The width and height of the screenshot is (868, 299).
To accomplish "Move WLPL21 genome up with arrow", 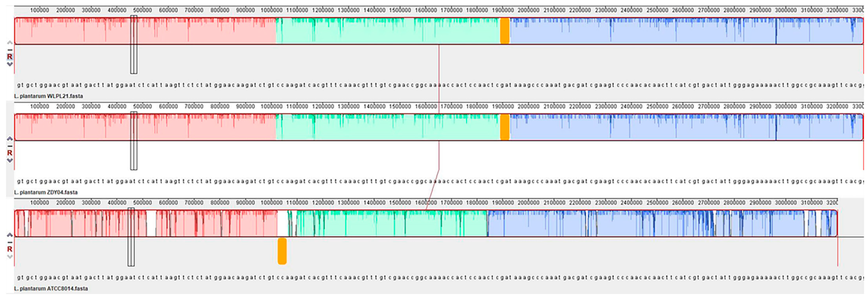I will [10, 43].
